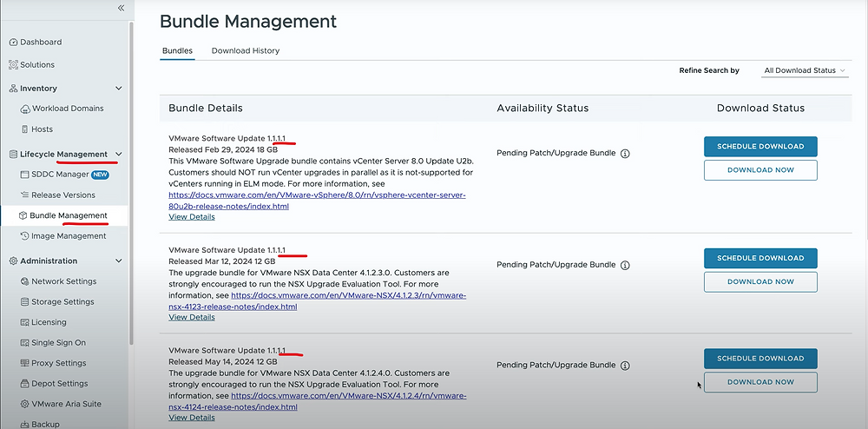Switch to the Download History tab
868x429 pixels.
click(x=246, y=51)
